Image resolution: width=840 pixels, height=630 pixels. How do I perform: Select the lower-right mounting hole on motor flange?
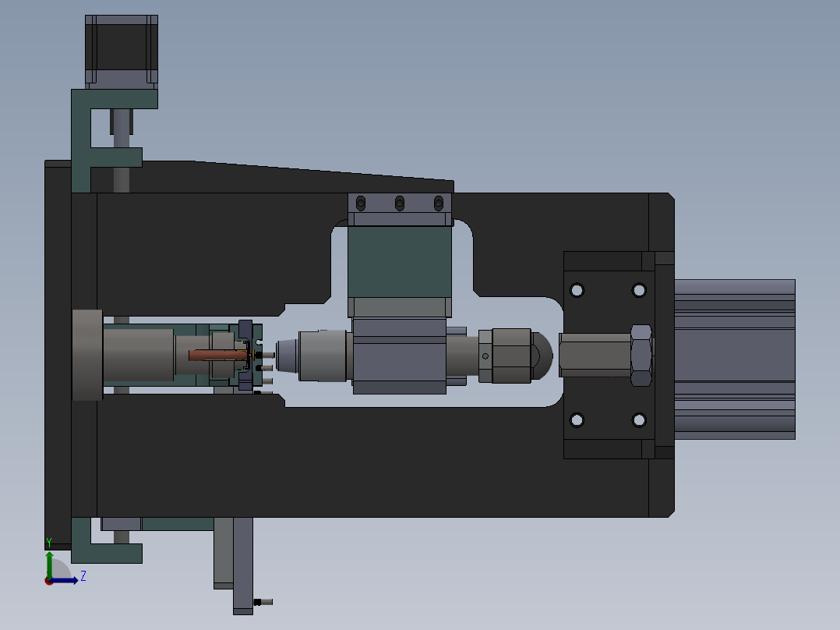coord(639,419)
